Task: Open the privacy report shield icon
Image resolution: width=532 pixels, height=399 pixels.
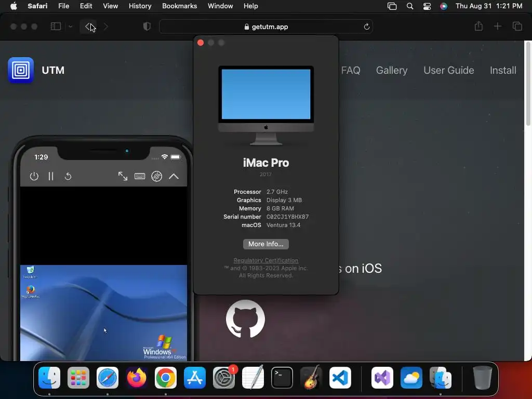Action: coord(147,26)
